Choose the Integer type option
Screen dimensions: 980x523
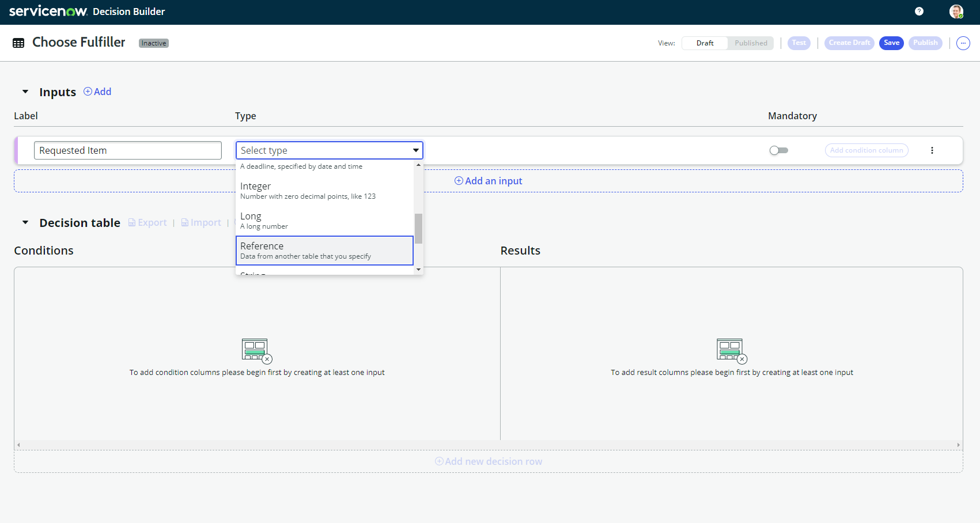click(x=324, y=191)
